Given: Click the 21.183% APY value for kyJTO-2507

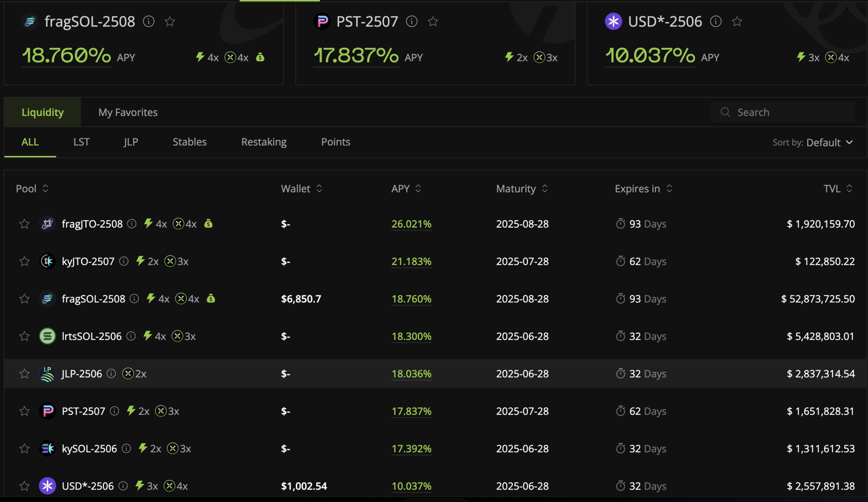Looking at the screenshot, I should coord(411,261).
